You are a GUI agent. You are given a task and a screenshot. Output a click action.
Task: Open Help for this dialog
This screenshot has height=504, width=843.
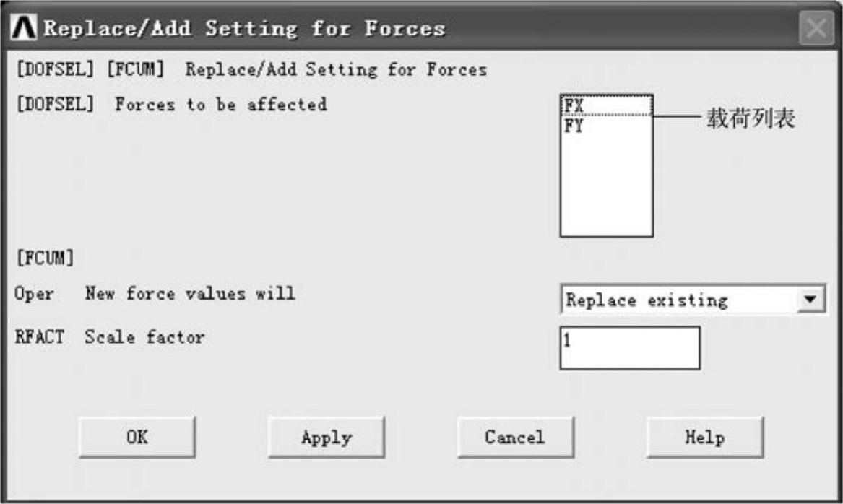click(x=705, y=437)
